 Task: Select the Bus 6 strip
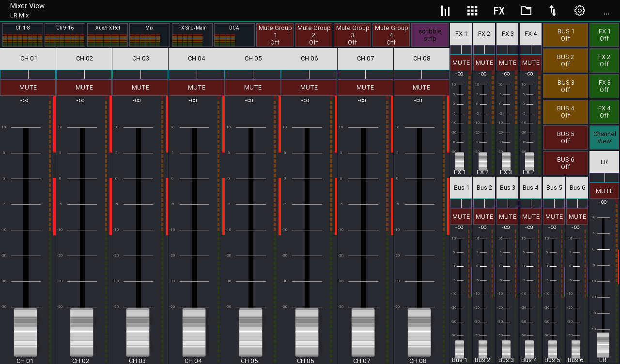pyautogui.click(x=577, y=188)
